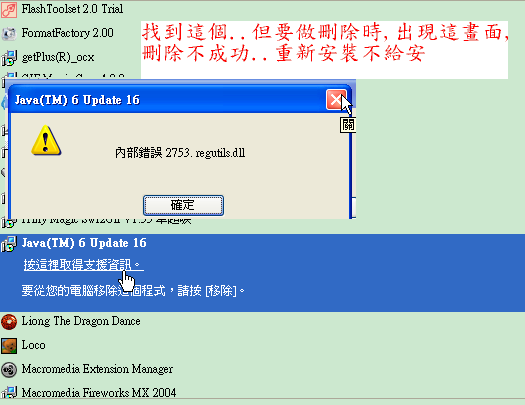Click the Java(TM) 6 Update 16 dialog title bar
Viewport: 525px width, 405px height.
167,100
